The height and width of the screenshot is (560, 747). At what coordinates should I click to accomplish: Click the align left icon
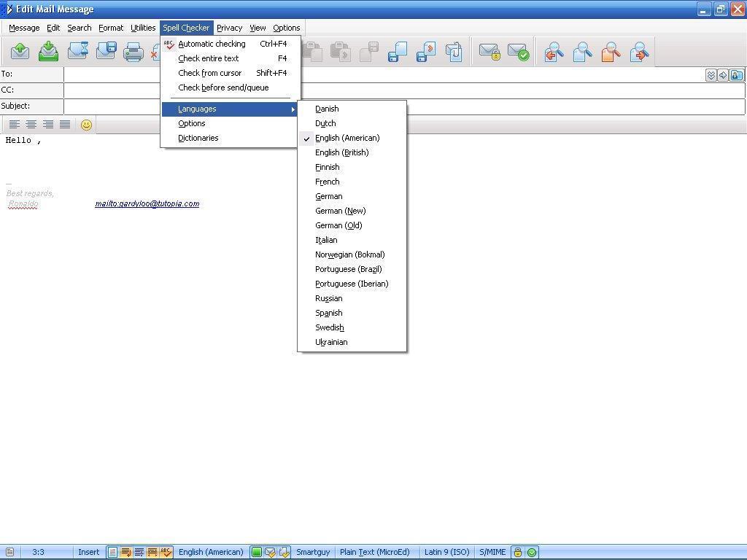click(14, 125)
